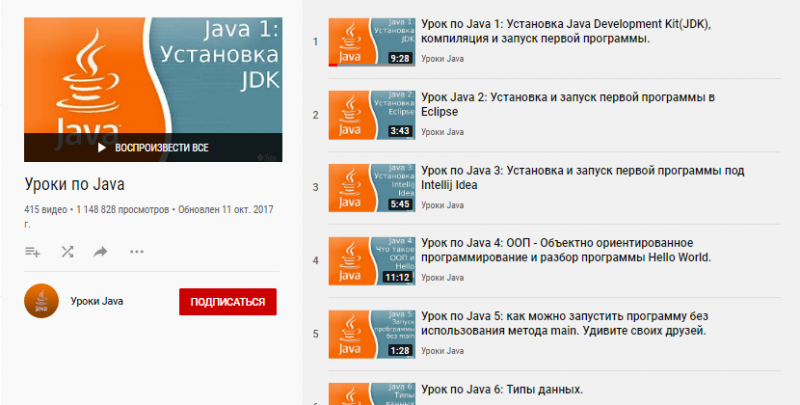Viewport: 800px width, 405px height.
Task: Open the Уроки Java channel name link
Action: 97,301
